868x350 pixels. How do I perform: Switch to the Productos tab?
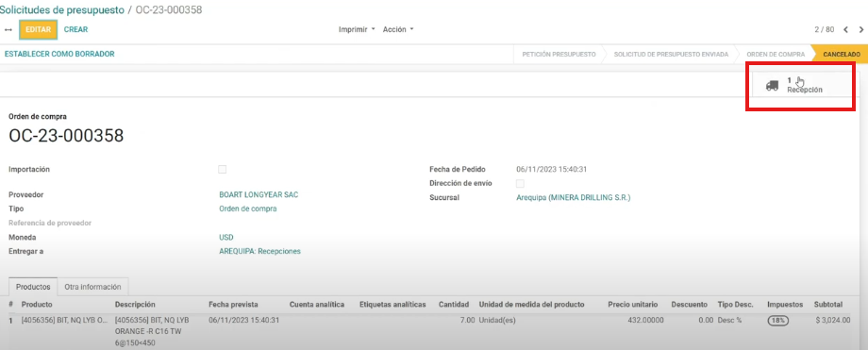tap(33, 287)
